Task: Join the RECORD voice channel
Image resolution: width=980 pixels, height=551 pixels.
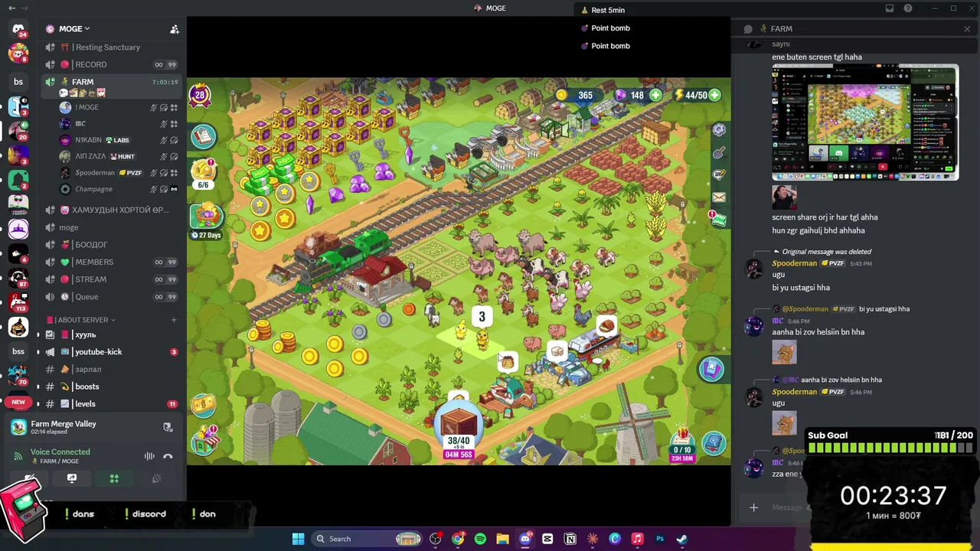Action: point(111,65)
